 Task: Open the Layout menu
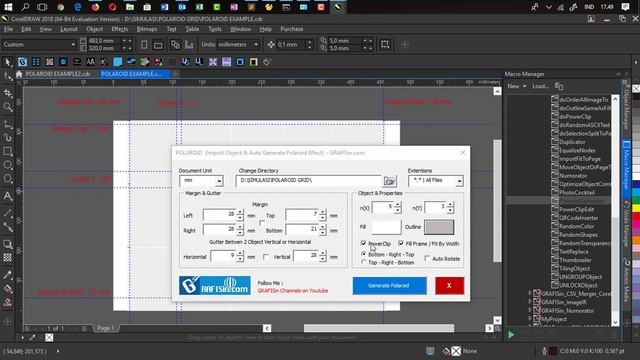pyautogui.click(x=69, y=29)
